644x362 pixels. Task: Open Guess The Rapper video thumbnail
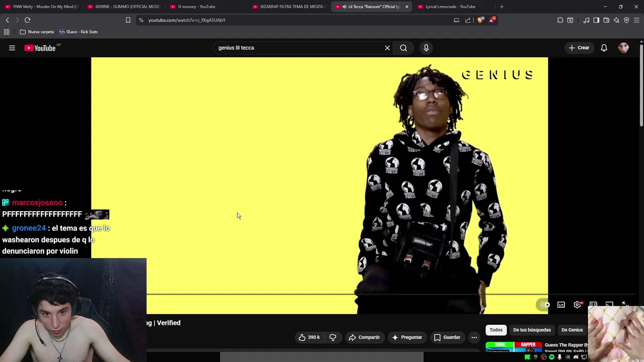click(x=513, y=347)
